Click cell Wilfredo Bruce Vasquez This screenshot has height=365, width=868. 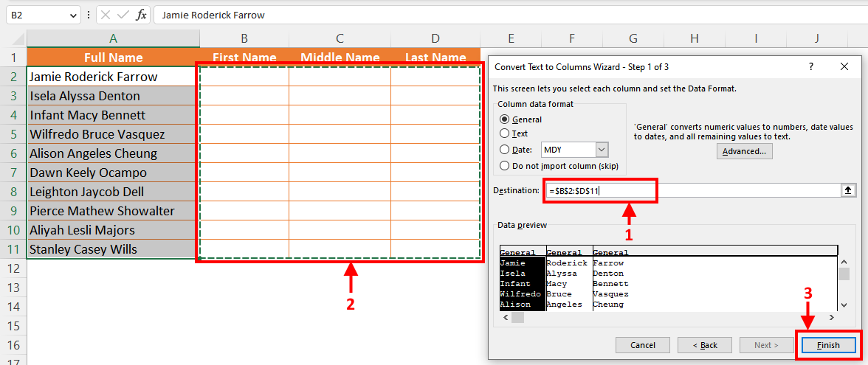point(113,134)
